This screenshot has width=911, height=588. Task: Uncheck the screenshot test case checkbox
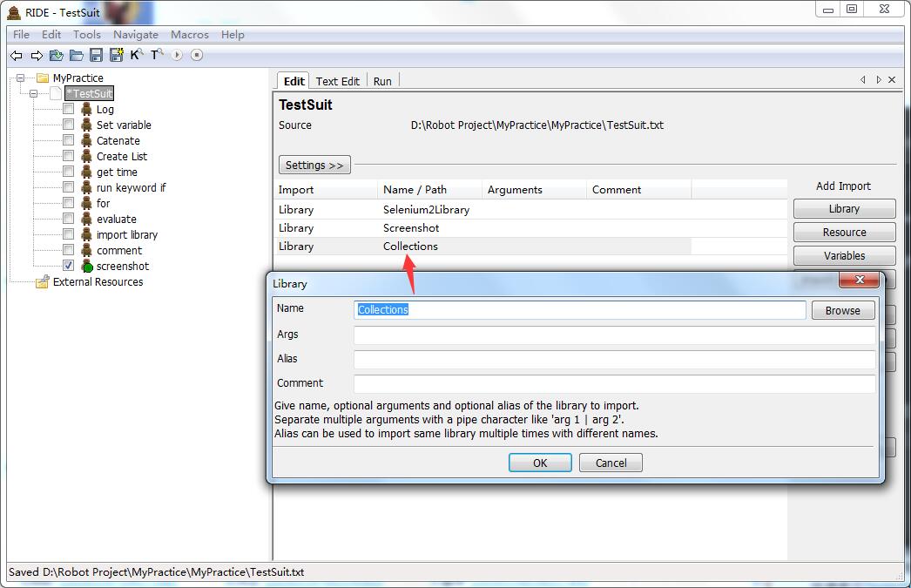click(x=68, y=266)
